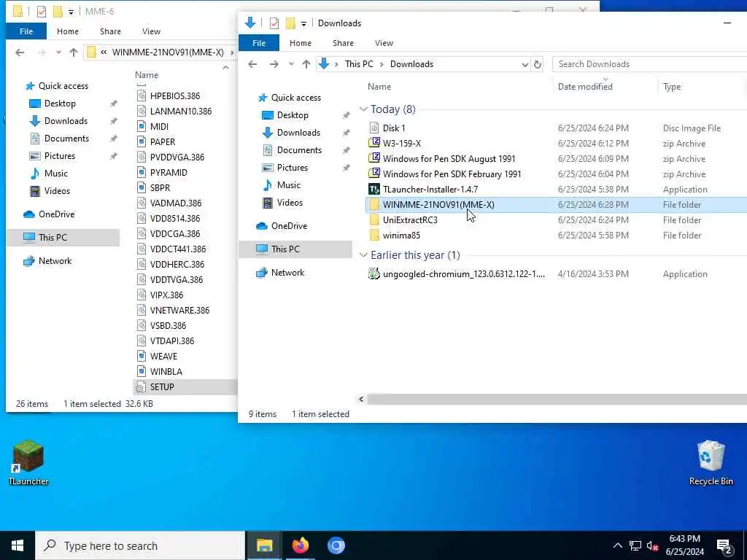This screenshot has width=747, height=560.
Task: Go up one level in MME-6 window
Action: 74,52
